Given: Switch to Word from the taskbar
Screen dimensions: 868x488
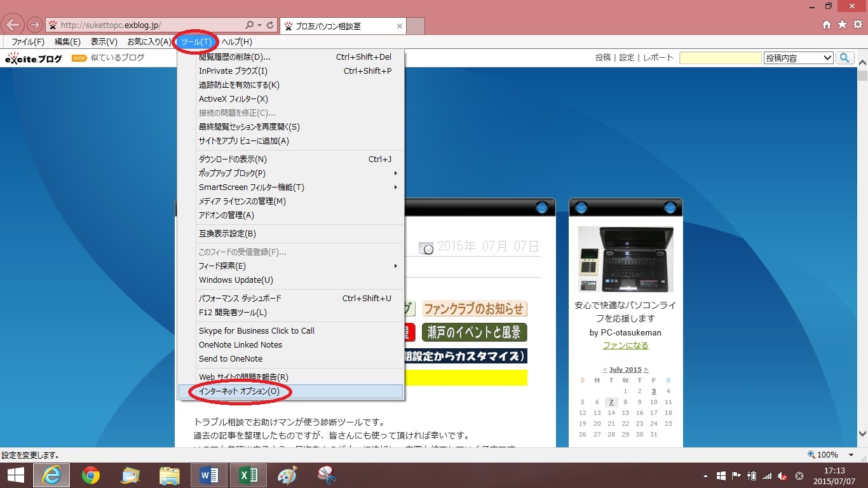Looking at the screenshot, I should [209, 475].
